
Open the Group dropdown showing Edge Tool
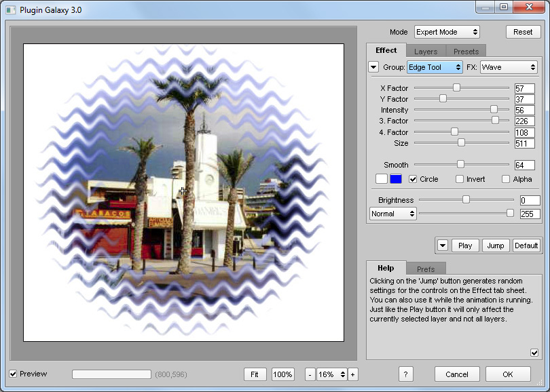tap(435, 67)
